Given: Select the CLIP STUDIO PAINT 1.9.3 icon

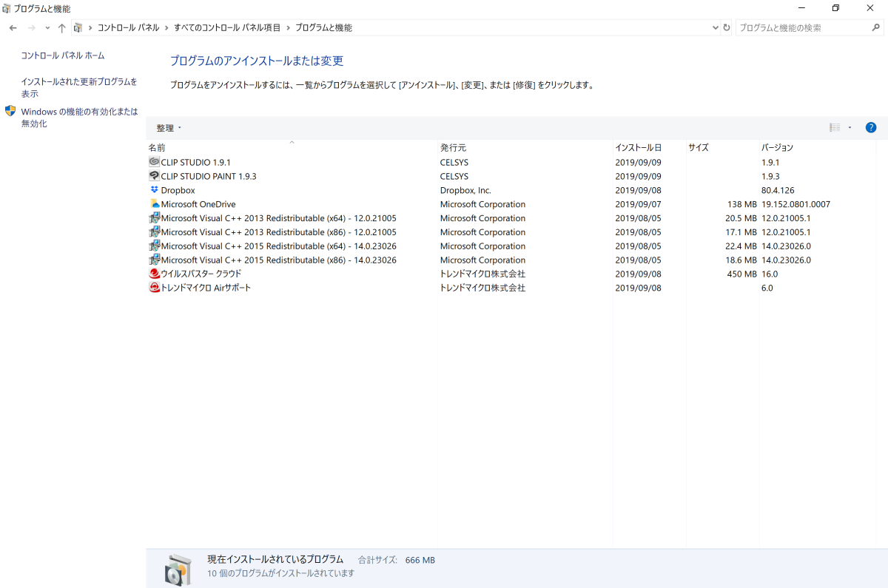Looking at the screenshot, I should [154, 176].
